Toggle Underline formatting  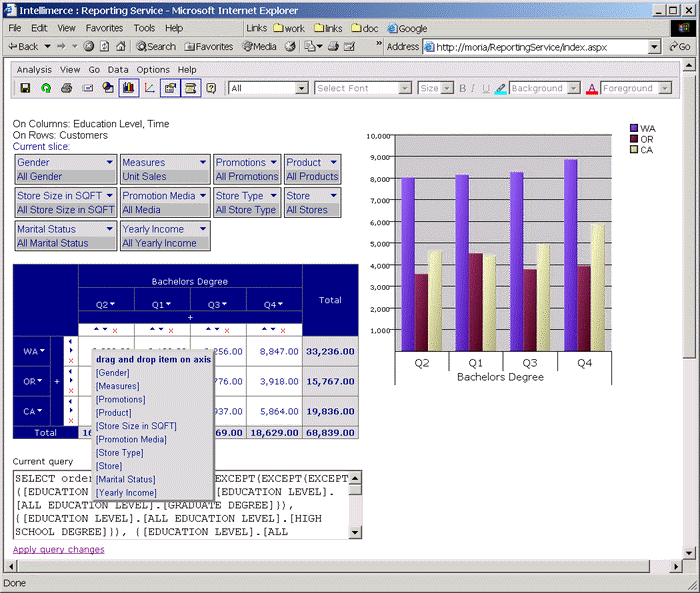point(486,88)
